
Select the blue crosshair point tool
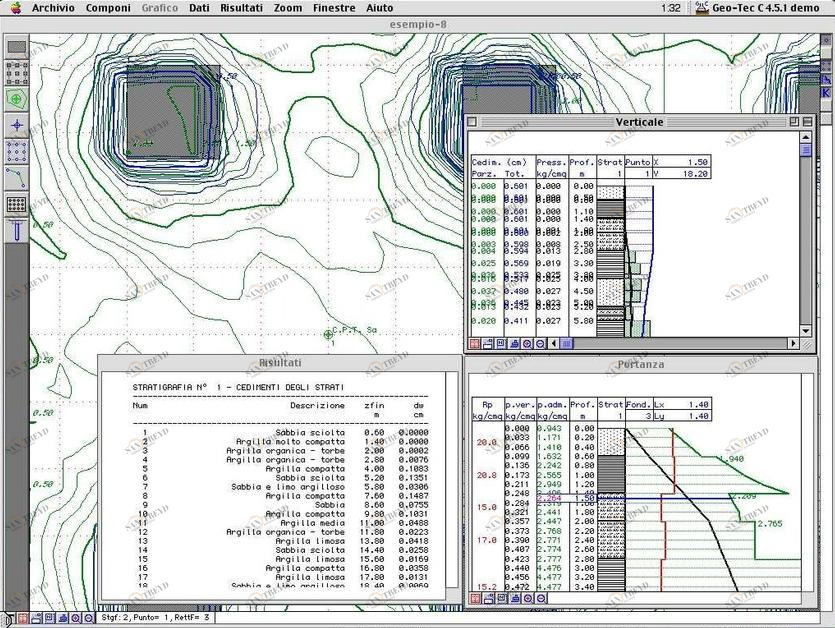tap(16, 125)
